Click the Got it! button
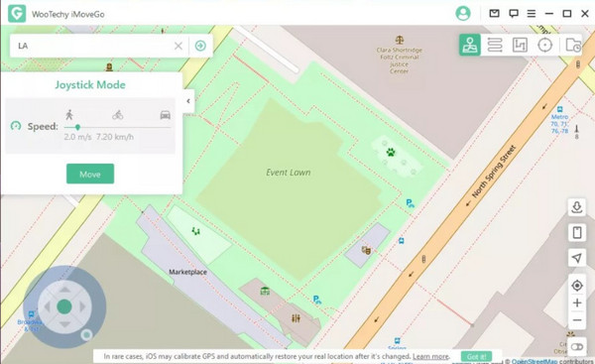The width and height of the screenshot is (595, 364). point(477,357)
